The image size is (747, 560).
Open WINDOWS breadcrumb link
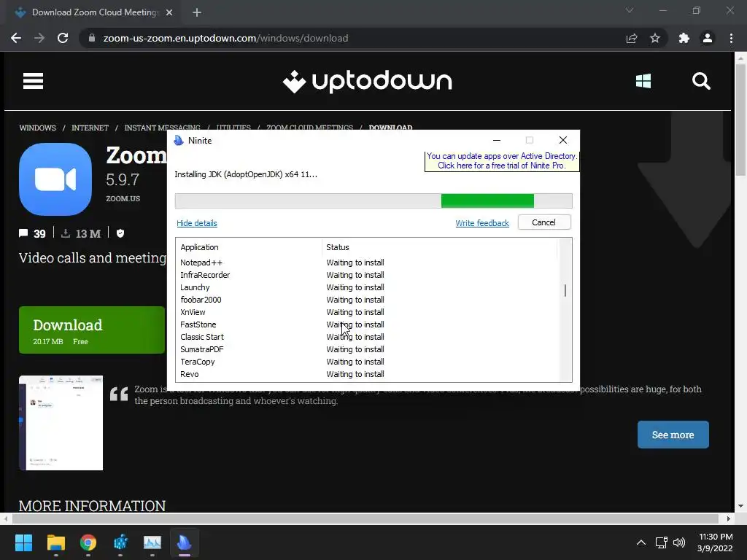[38, 128]
